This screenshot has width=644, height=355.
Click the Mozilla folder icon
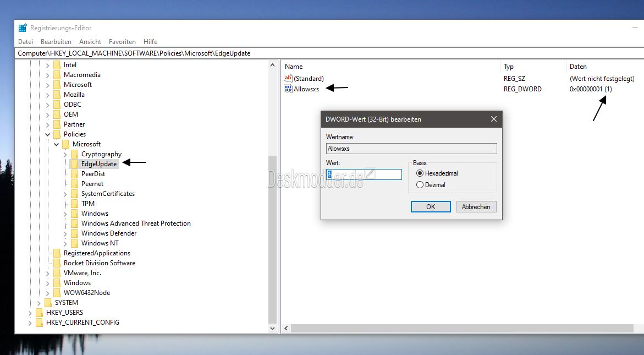click(57, 95)
